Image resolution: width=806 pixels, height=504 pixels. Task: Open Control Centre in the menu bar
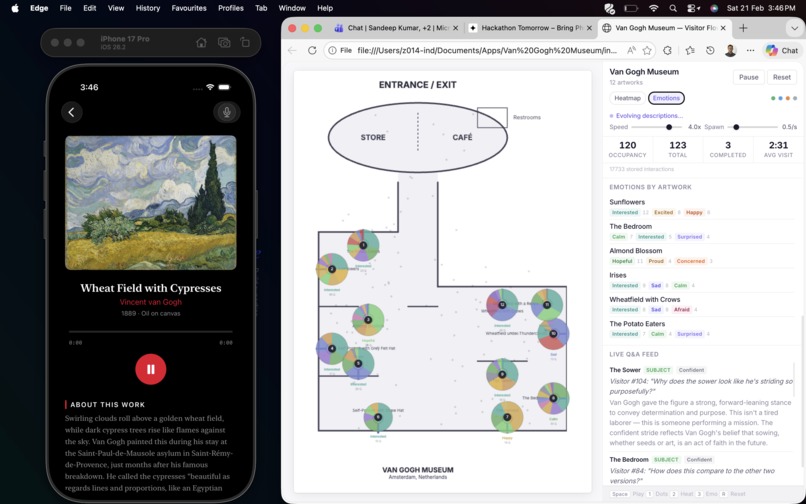[x=692, y=8]
